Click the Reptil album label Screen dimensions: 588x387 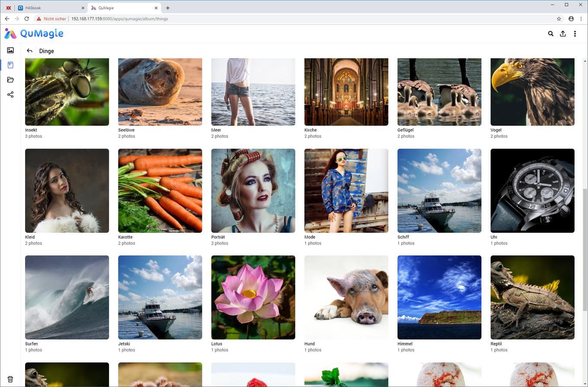coord(496,344)
